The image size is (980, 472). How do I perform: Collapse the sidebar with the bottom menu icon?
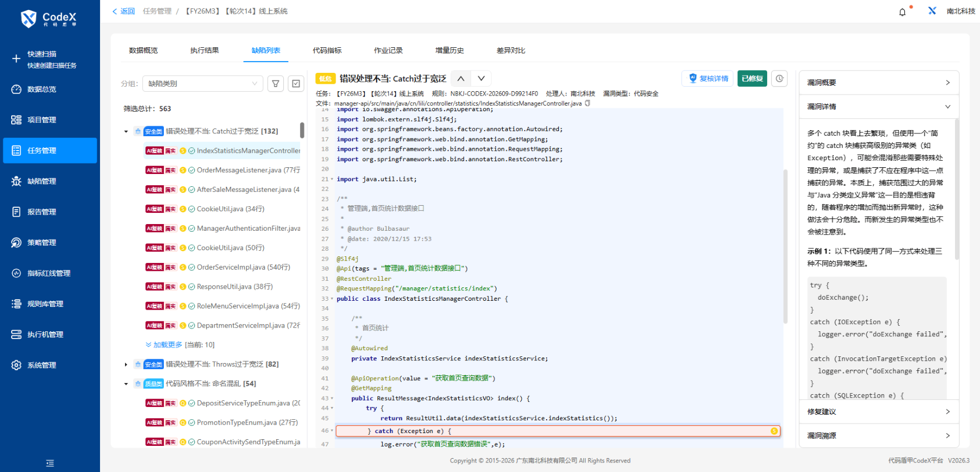point(50,463)
